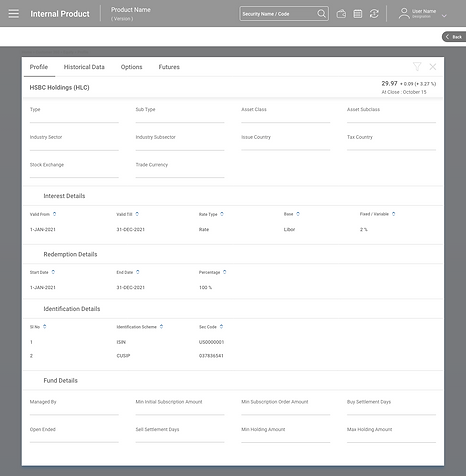466x476 pixels.
Task: Click the Back button
Action: [454, 37]
